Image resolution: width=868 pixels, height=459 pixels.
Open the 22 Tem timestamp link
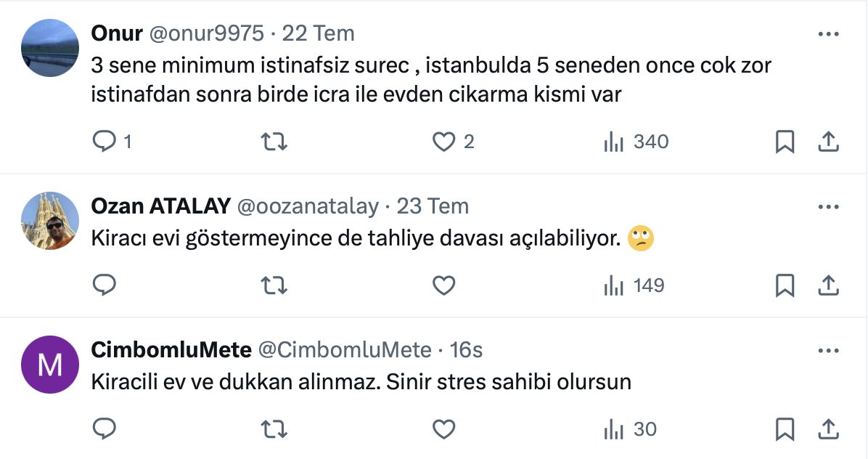318,33
